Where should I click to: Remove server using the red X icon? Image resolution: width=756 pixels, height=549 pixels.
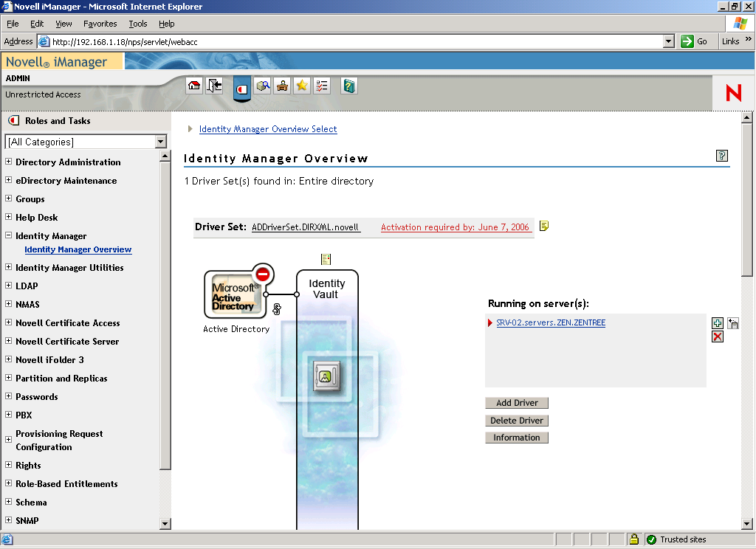click(x=717, y=336)
